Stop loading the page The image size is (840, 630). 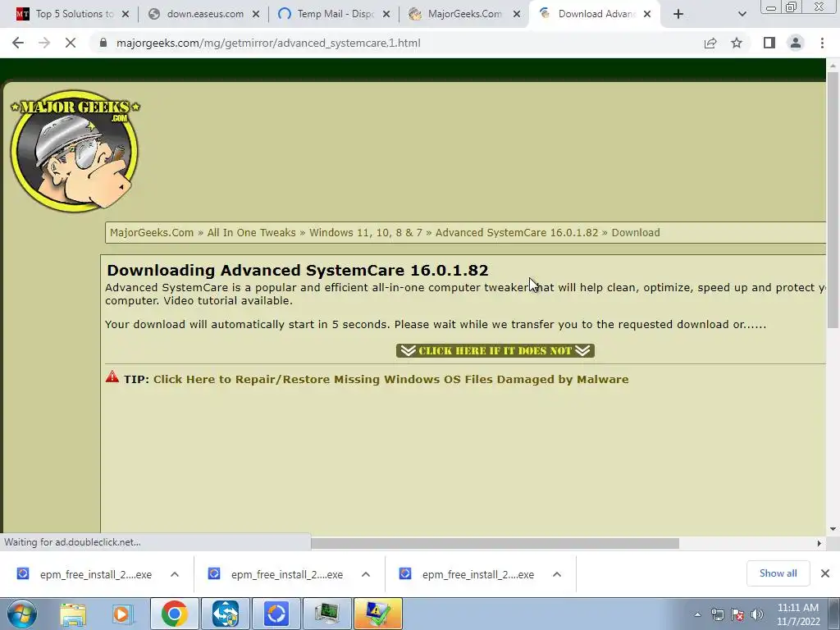tap(71, 43)
